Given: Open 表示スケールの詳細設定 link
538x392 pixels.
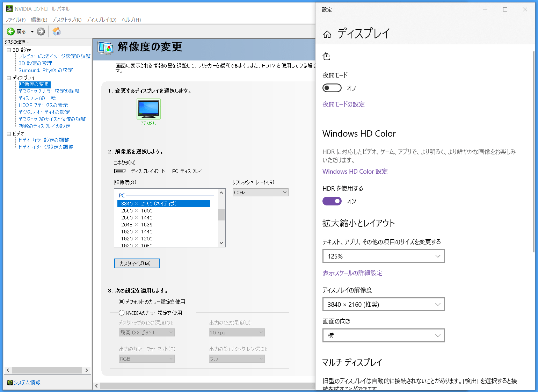Looking at the screenshot, I should coord(352,273).
